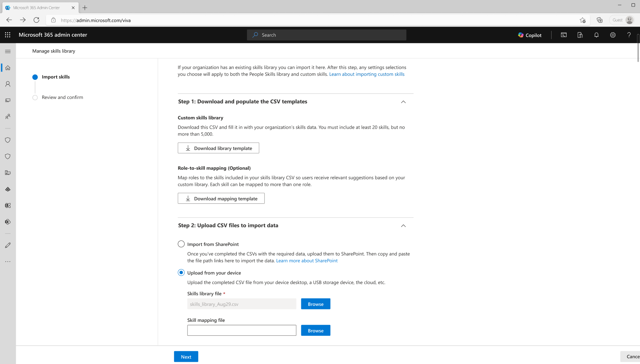
Task: Click Download library template button
Action: pos(218,148)
